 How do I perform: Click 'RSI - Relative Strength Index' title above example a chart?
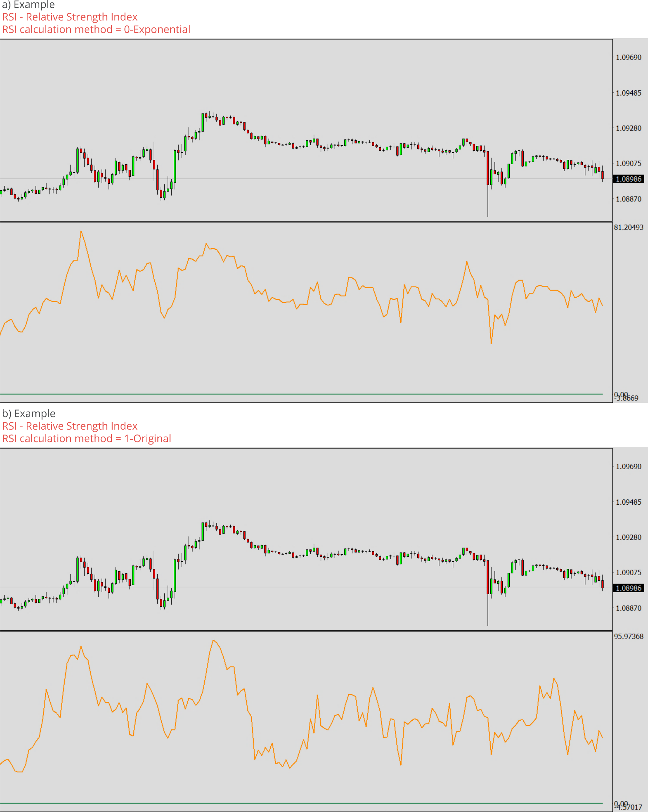(x=70, y=17)
